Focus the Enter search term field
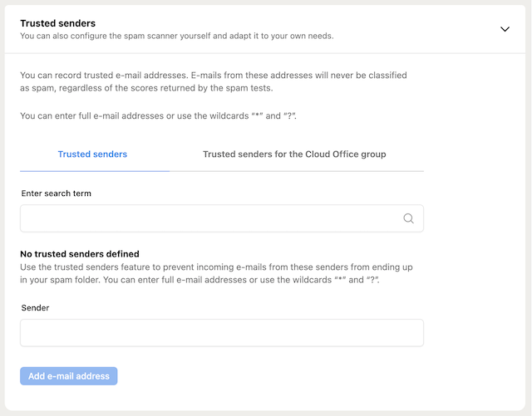532x416 pixels. (222, 218)
